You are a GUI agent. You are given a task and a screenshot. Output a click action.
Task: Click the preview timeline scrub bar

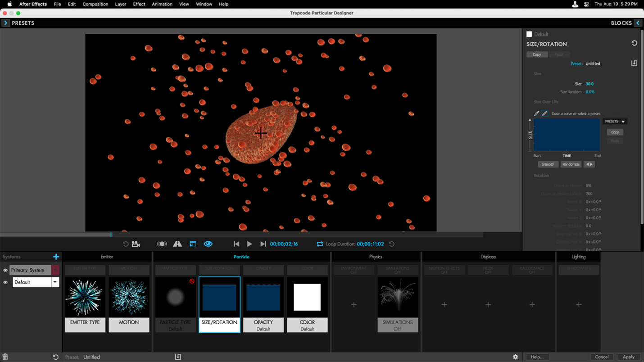241,235
